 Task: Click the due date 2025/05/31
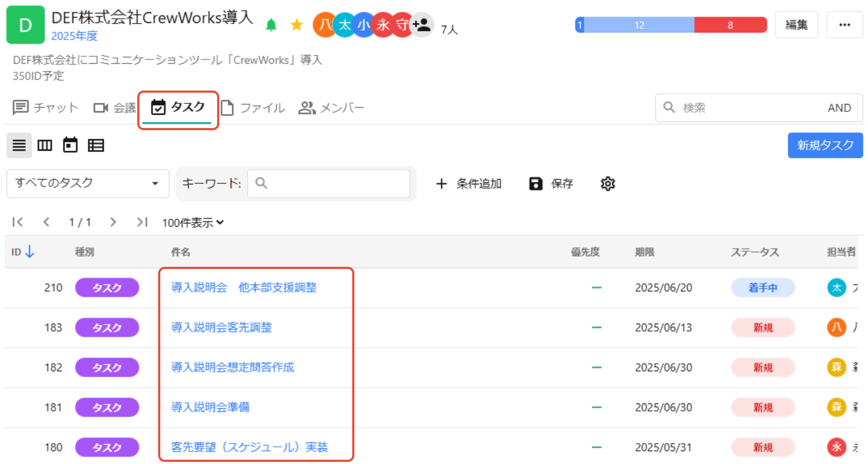click(664, 447)
